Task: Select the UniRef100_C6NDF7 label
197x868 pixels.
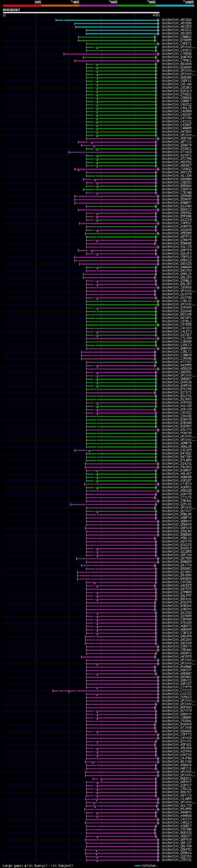Action: coord(177,101)
